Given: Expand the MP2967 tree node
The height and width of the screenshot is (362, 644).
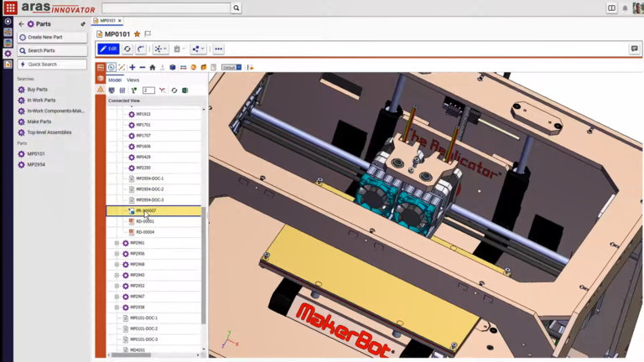Looking at the screenshot, I should tap(117, 297).
